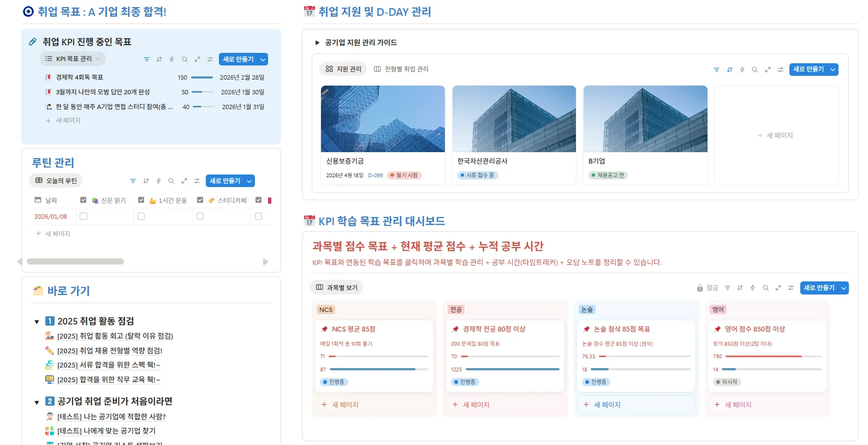Image resolution: width=868 pixels, height=445 pixels.
Task: Click expand icon in 과목별 보기 toolbar
Action: pyautogui.click(x=778, y=288)
